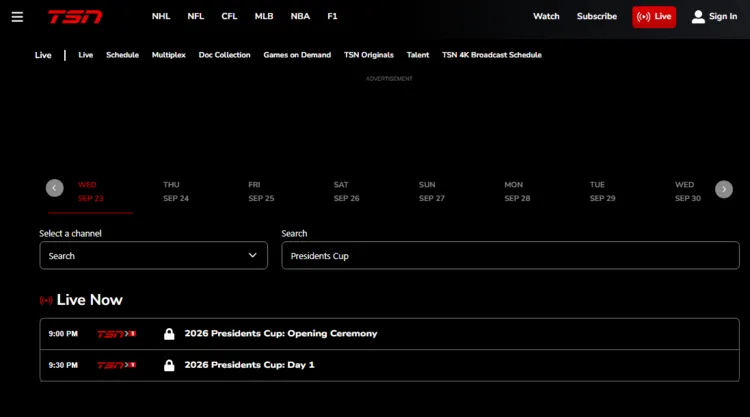
Task: Click the Live Now broadcast icon
Action: [x=46, y=300]
